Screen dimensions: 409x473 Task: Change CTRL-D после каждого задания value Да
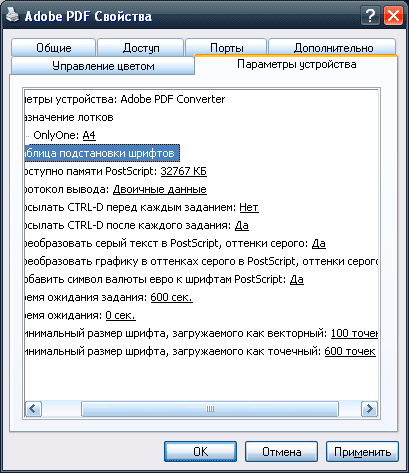click(242, 225)
